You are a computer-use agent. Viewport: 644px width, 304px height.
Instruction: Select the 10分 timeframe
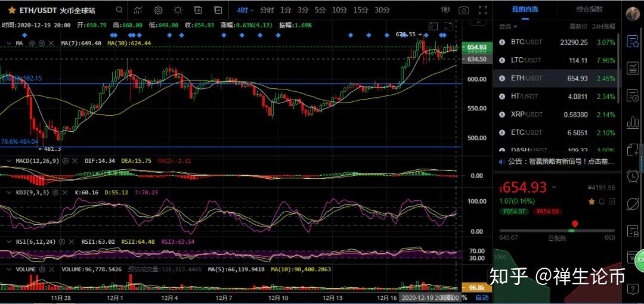[339, 10]
